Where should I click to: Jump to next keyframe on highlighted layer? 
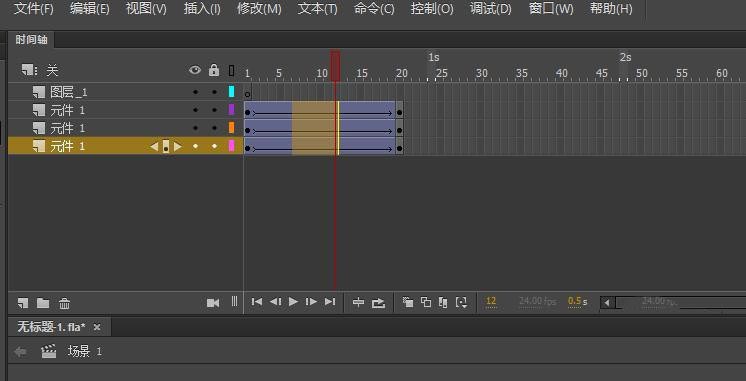[x=177, y=147]
